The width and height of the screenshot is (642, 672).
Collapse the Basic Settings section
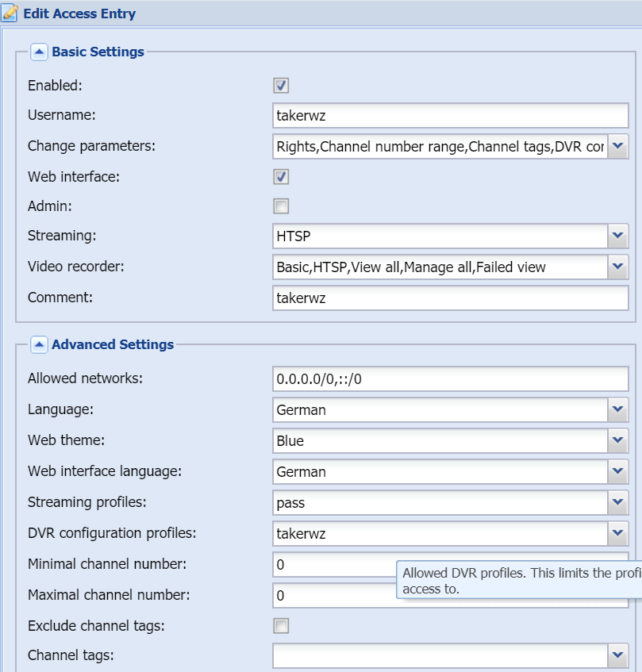pyautogui.click(x=39, y=52)
